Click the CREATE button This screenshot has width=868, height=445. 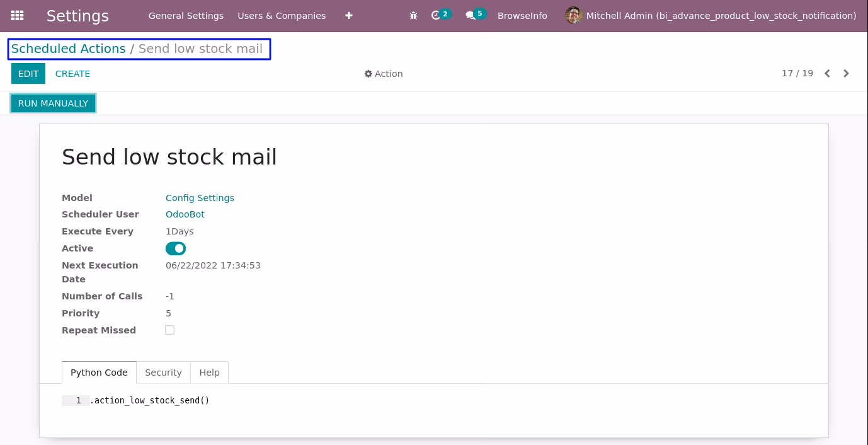coord(72,74)
